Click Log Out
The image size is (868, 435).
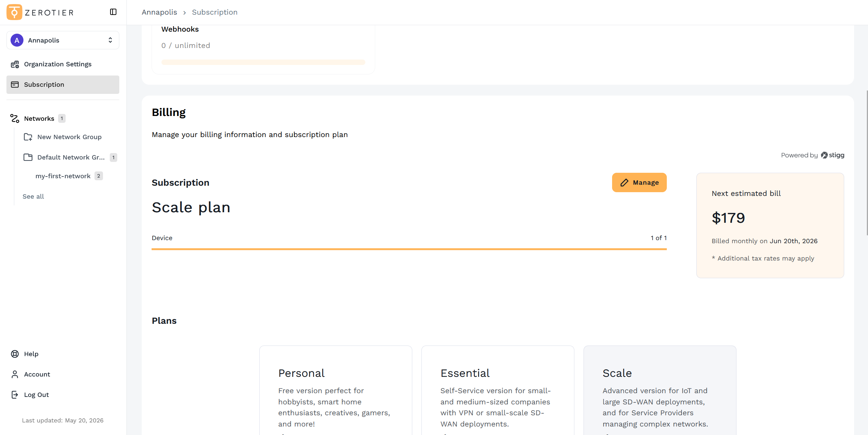click(36, 395)
